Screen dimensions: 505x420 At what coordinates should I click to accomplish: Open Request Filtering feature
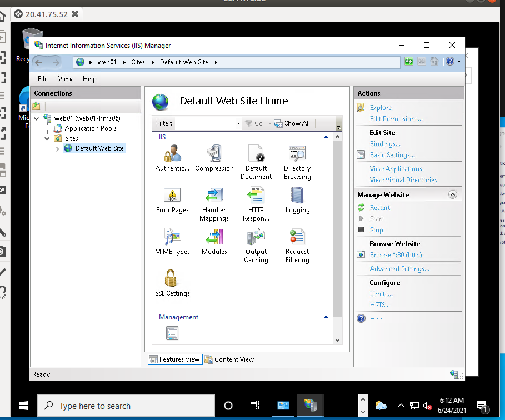[297, 246]
